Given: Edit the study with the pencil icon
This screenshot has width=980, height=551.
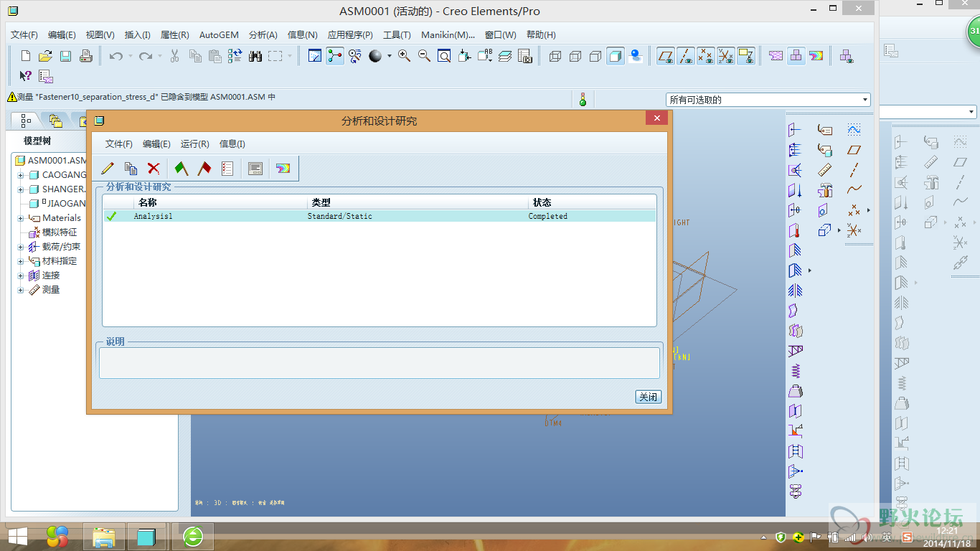Looking at the screenshot, I should pos(108,169).
